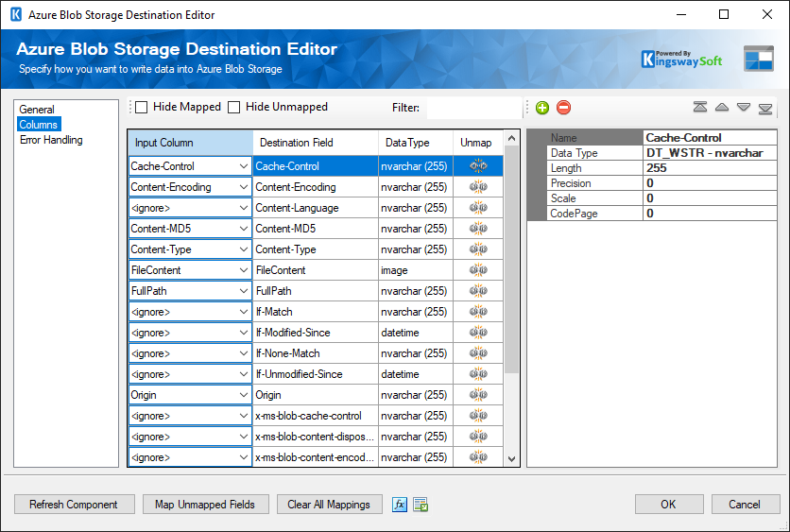Unmap the x-ms-blob-content-encod field
790x532 pixels.
coord(478,457)
